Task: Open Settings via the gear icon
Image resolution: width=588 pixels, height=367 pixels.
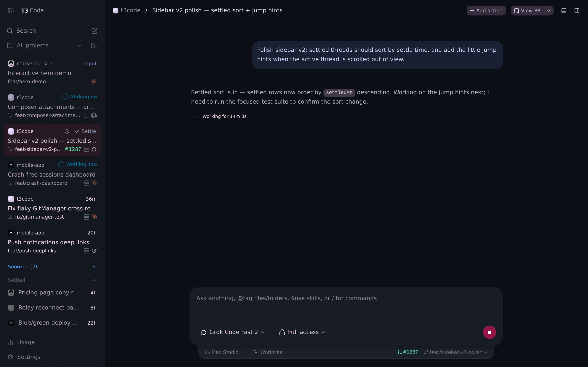Action: [x=10, y=357]
